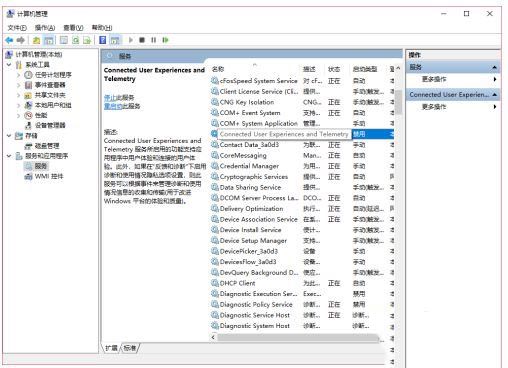
Task: Select the DevQuery Background D... row
Action: click(302, 273)
